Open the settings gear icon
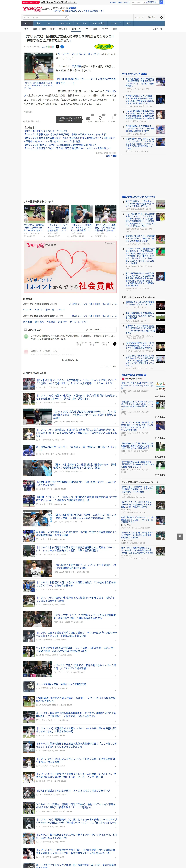Screen dimensions: 186x868 tap(161, 18)
